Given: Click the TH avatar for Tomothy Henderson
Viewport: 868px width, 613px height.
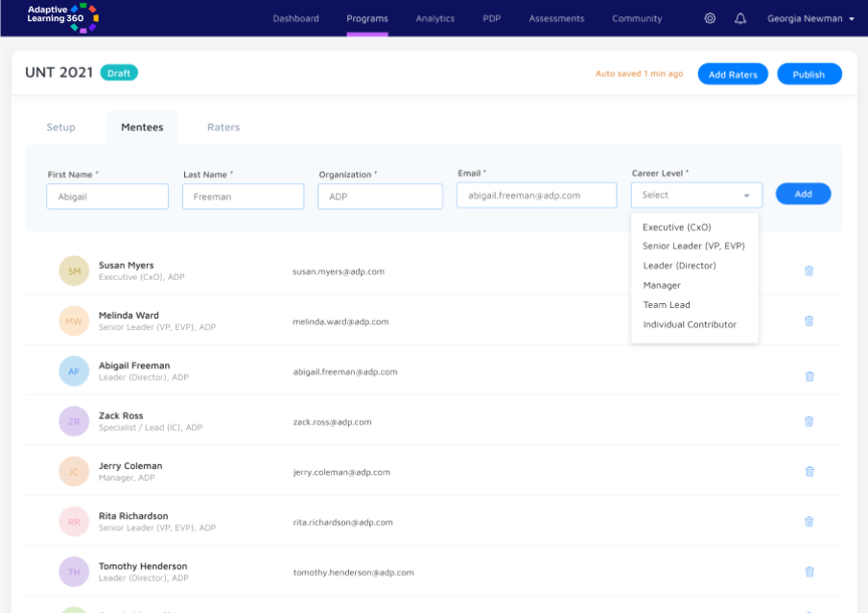Looking at the screenshot, I should click(74, 572).
